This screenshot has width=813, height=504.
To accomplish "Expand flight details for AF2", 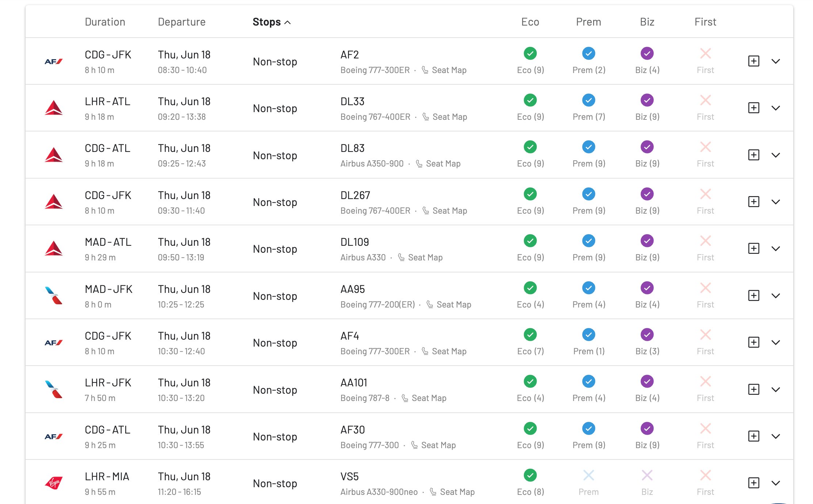I will 776,61.
